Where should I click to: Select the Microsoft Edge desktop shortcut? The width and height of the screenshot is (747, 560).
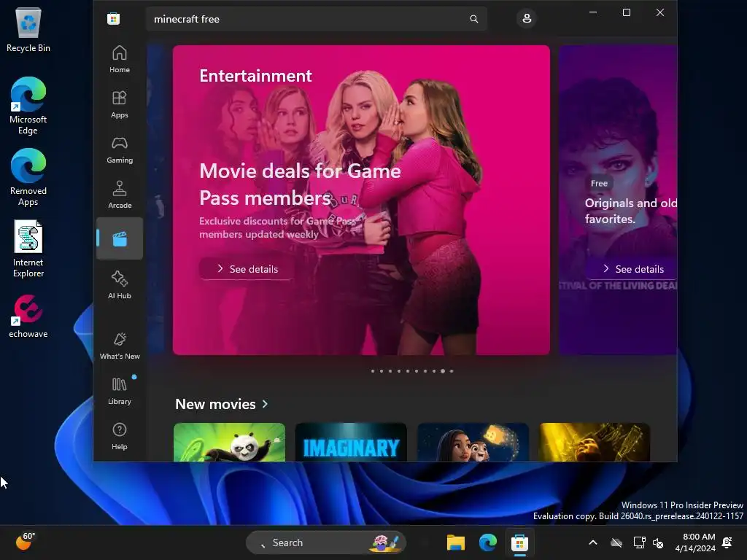(28, 106)
